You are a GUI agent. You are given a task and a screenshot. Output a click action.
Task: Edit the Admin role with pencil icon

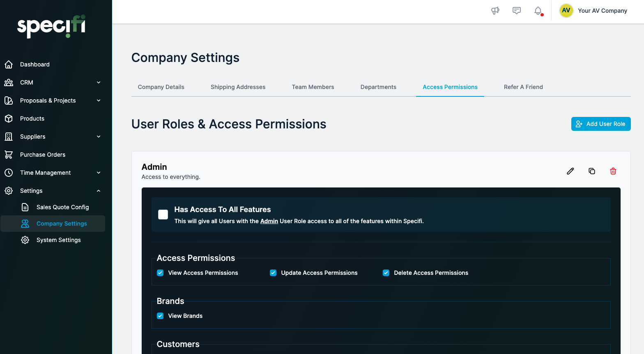[570, 171]
